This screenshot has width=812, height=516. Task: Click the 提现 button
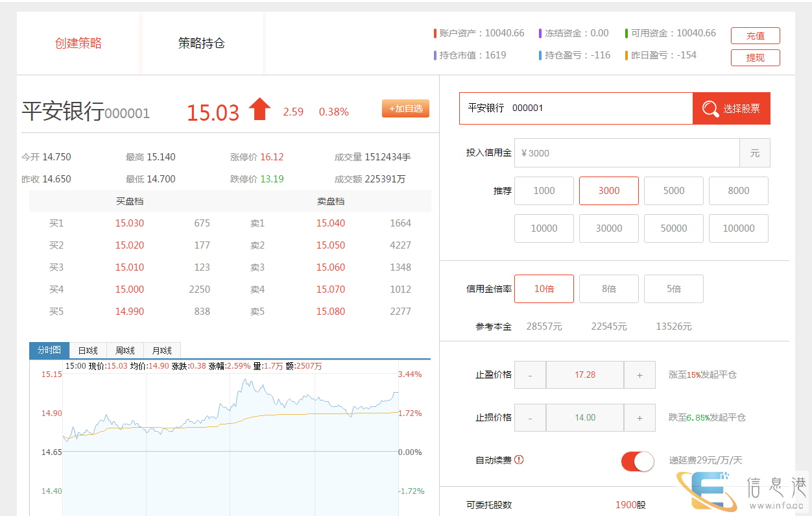pyautogui.click(x=756, y=58)
